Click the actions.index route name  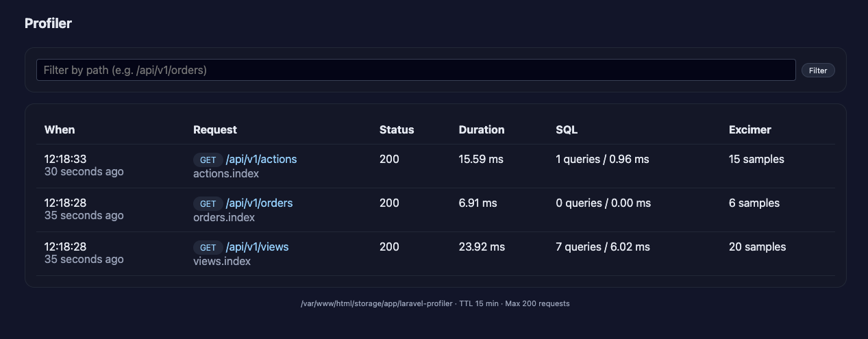pos(226,173)
